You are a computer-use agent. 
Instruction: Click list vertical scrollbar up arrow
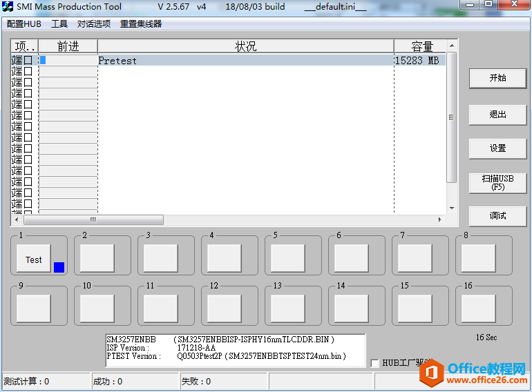[x=452, y=46]
